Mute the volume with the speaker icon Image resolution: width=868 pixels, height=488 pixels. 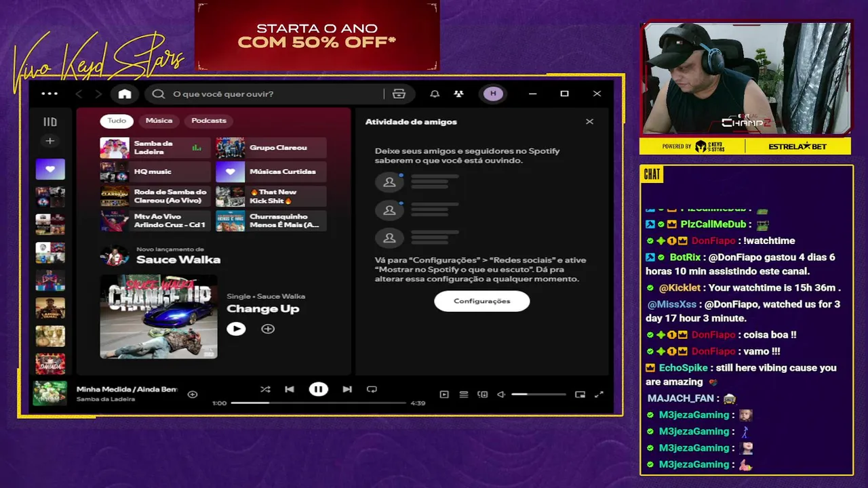tap(501, 394)
